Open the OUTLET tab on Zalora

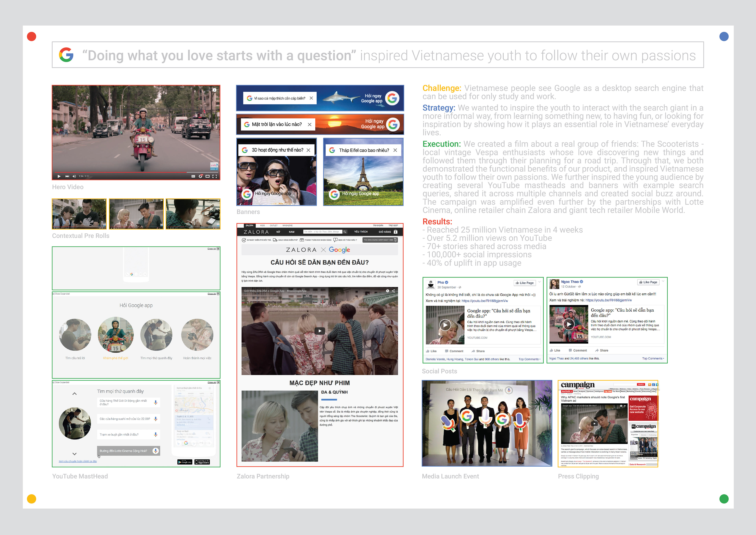coord(274,225)
